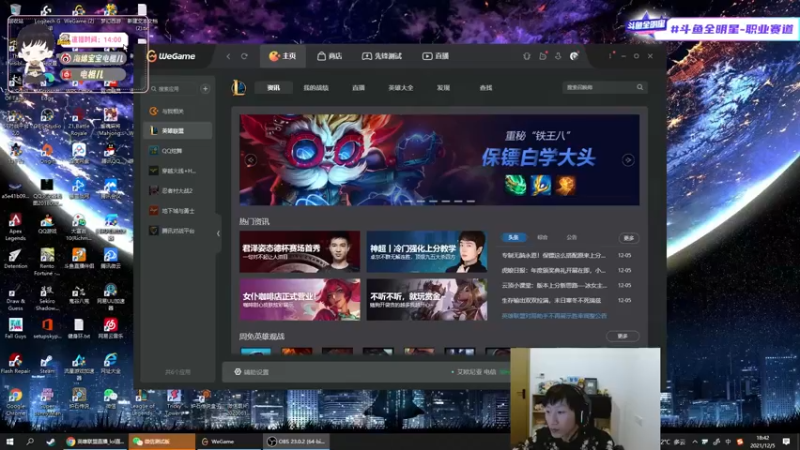
Task: Open Detention desktop shortcut
Action: 15,258
